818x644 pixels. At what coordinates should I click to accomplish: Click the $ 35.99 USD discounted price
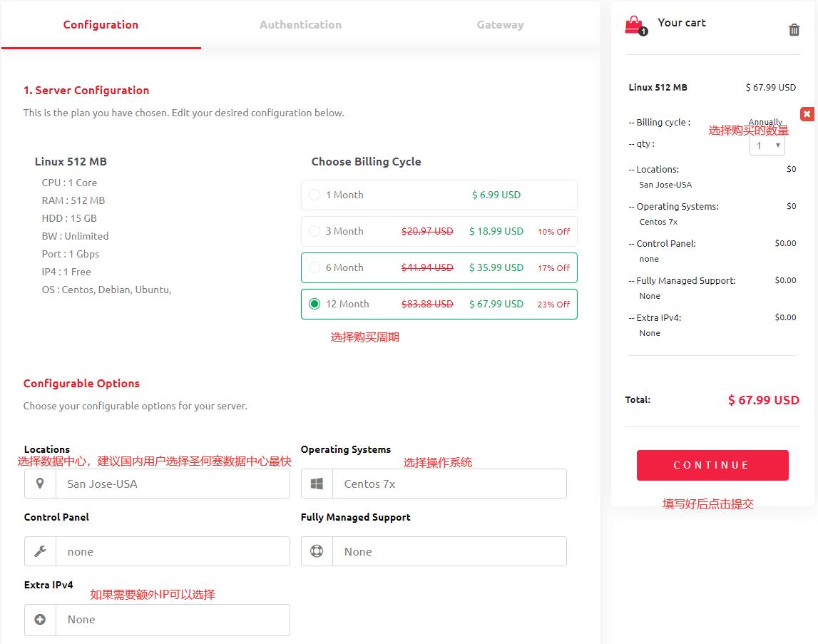point(496,267)
